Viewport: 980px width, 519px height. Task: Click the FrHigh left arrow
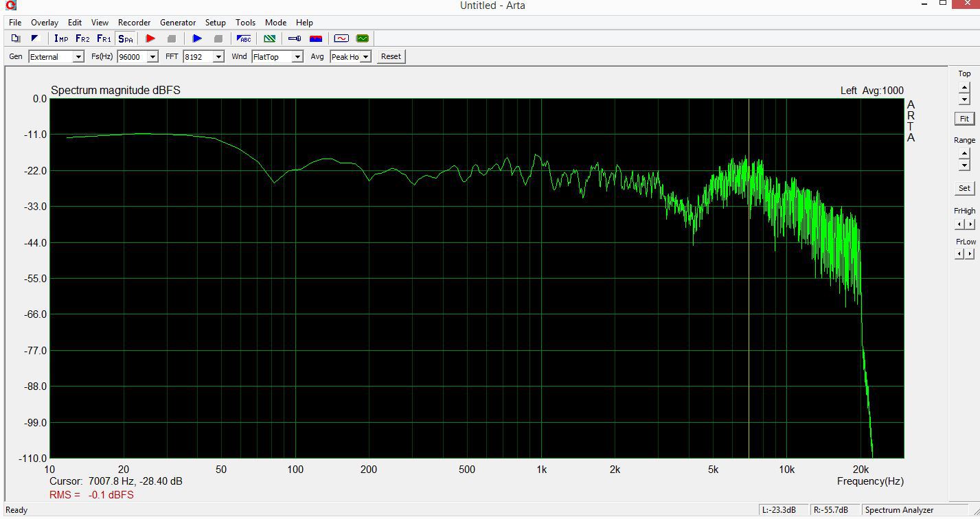point(960,224)
